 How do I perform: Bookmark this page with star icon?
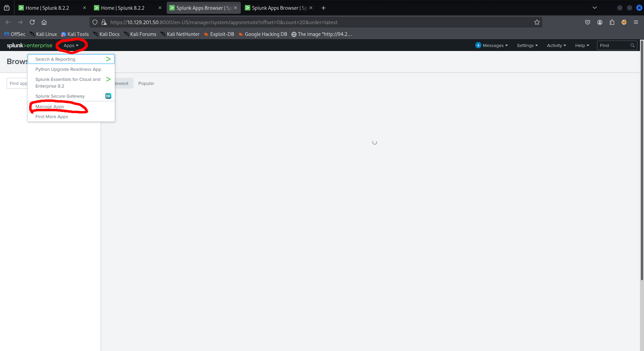click(537, 22)
